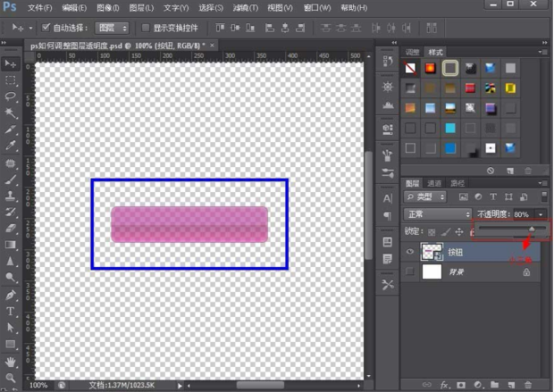Select the Rectangular Marquee tool
This screenshot has height=392, width=554.
(10, 80)
